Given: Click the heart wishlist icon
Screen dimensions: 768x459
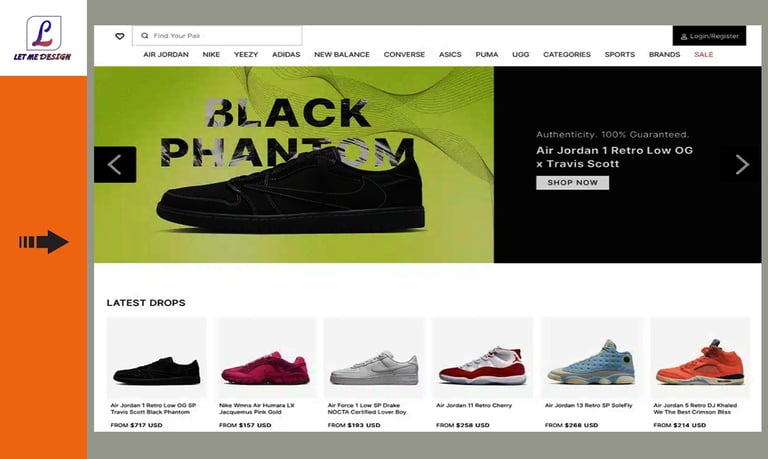Looking at the screenshot, I should pyautogui.click(x=120, y=36).
